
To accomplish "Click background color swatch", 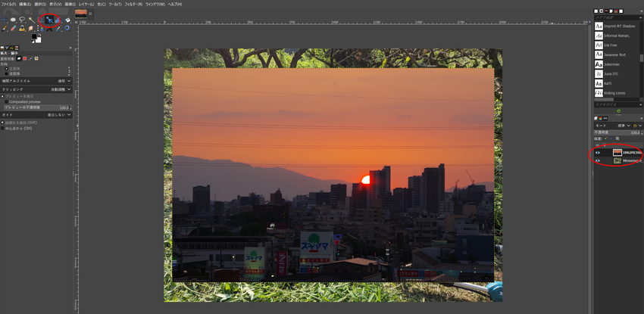I will point(39,41).
